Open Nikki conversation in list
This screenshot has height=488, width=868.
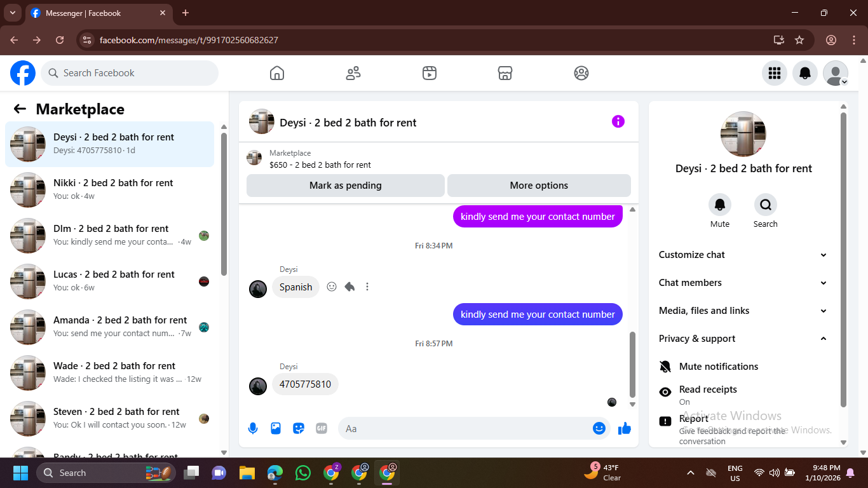pos(109,190)
